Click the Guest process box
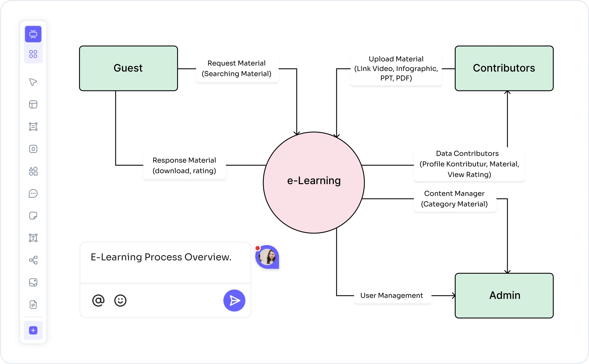 128,68
